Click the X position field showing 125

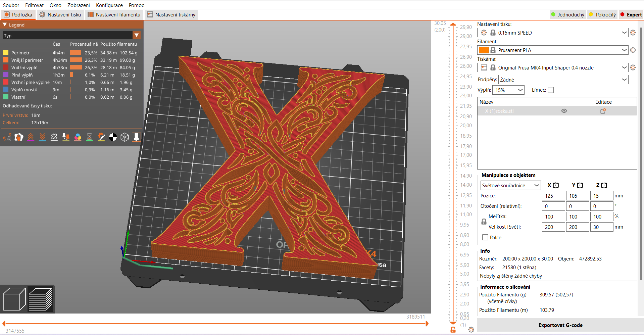(553, 196)
